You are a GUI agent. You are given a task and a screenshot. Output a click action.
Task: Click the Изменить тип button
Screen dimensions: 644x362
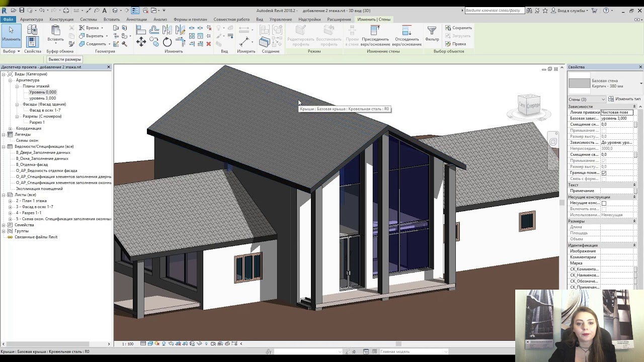pyautogui.click(x=624, y=99)
